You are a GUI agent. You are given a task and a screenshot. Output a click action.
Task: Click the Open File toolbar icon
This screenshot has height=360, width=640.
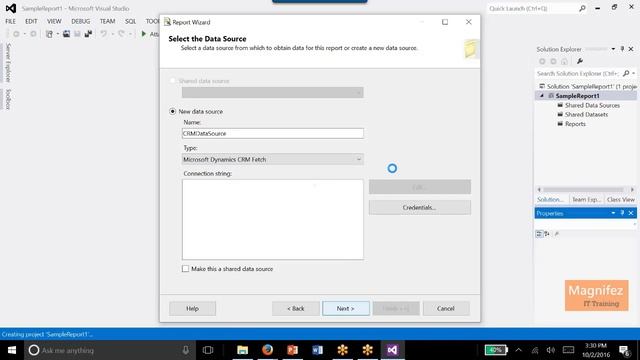(x=66, y=34)
